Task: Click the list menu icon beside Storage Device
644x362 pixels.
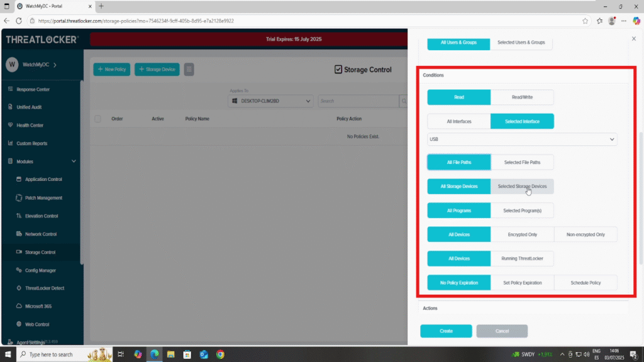Action: pyautogui.click(x=189, y=69)
